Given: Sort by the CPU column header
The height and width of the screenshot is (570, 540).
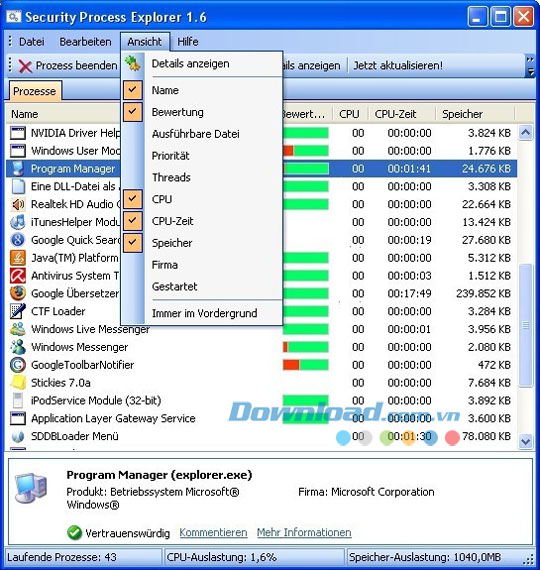Looking at the screenshot, I should click(x=350, y=114).
